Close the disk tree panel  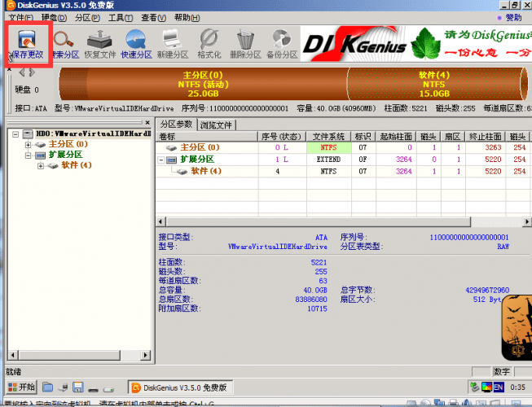click(147, 122)
